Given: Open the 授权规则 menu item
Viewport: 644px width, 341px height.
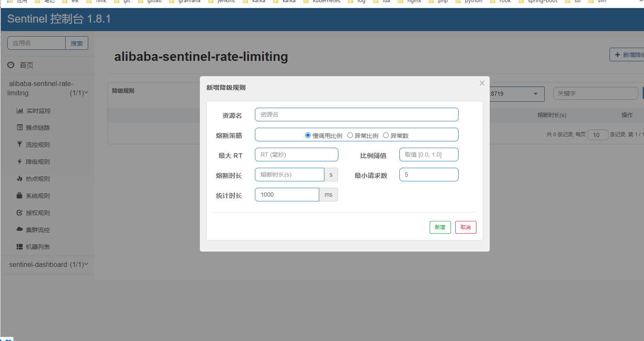Looking at the screenshot, I should click(x=38, y=213).
